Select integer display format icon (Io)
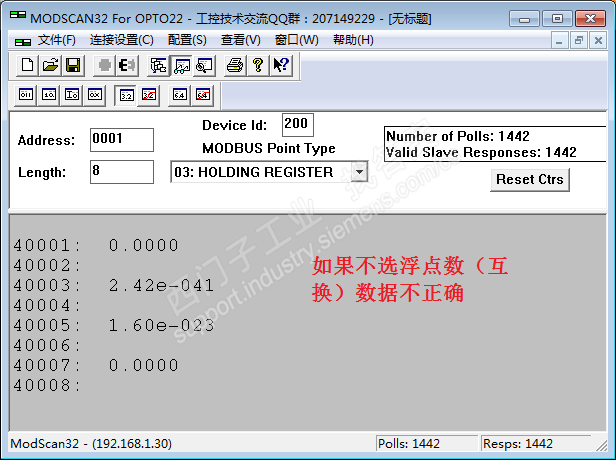Viewport: 616px width, 460px height. pos(72,95)
